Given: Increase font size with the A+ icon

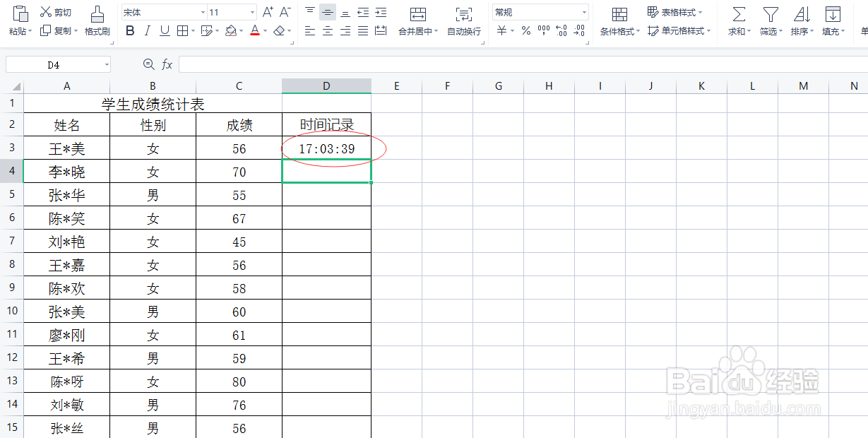Looking at the screenshot, I should [x=268, y=12].
